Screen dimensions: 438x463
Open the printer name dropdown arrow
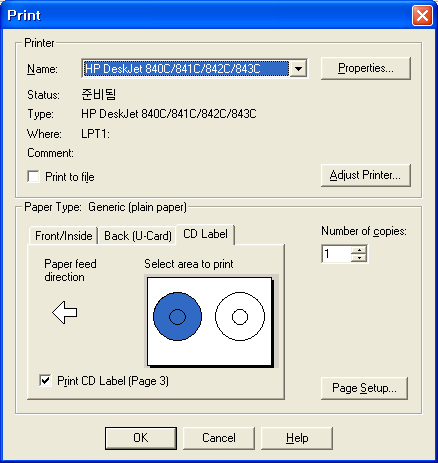[x=298, y=69]
